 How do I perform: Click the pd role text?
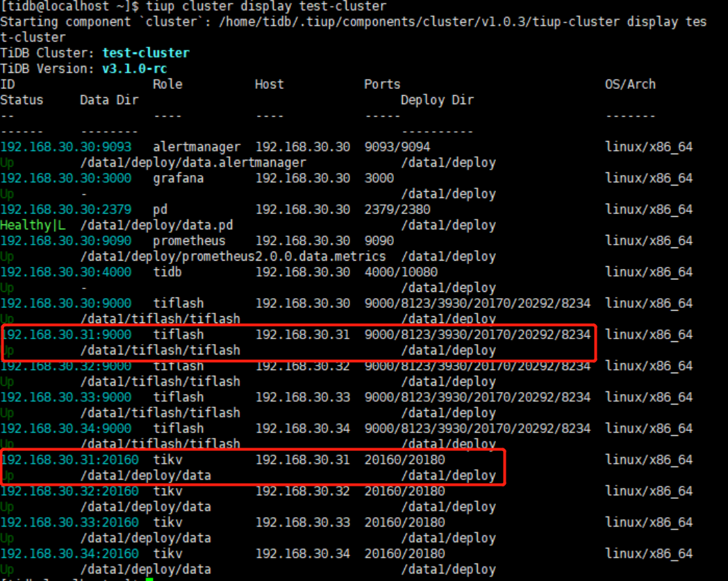(x=160, y=209)
